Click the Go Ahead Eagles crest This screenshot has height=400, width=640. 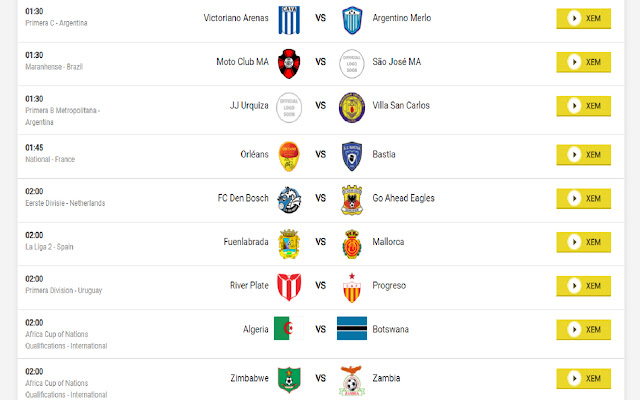(x=352, y=200)
